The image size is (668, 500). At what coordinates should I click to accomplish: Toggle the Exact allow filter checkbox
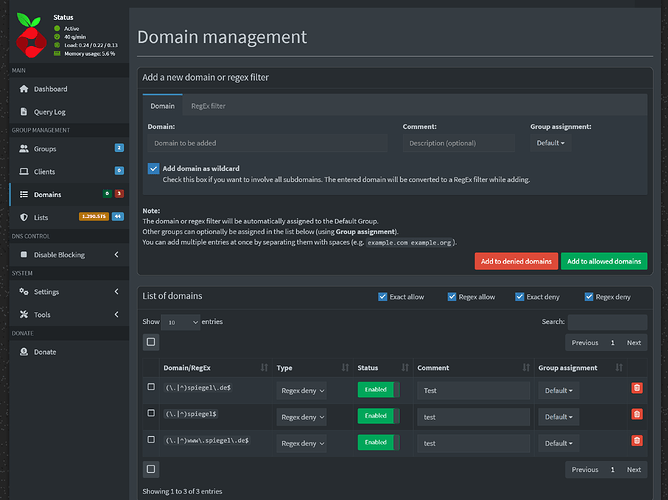384,297
